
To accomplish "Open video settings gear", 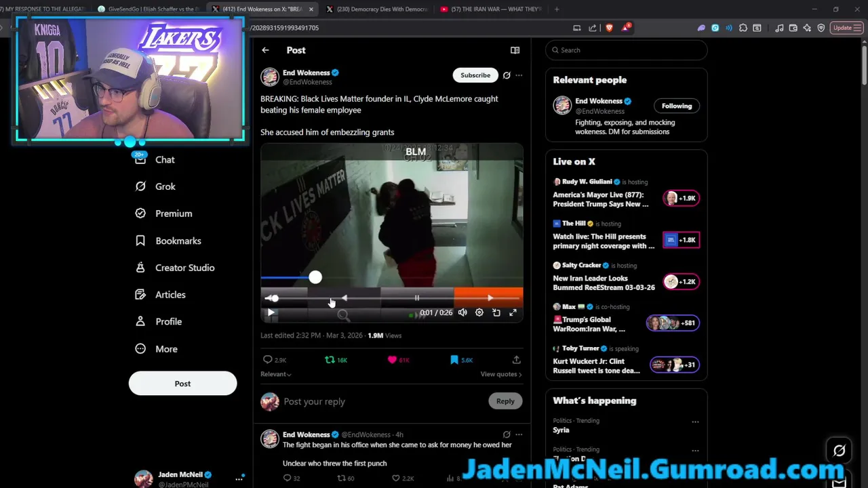I will click(479, 312).
